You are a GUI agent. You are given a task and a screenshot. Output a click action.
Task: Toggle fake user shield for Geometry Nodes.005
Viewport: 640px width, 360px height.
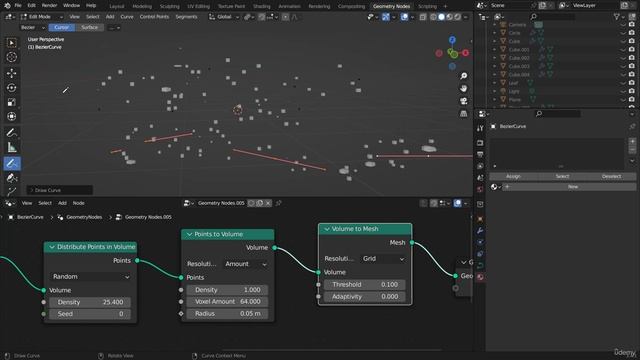(x=251, y=203)
